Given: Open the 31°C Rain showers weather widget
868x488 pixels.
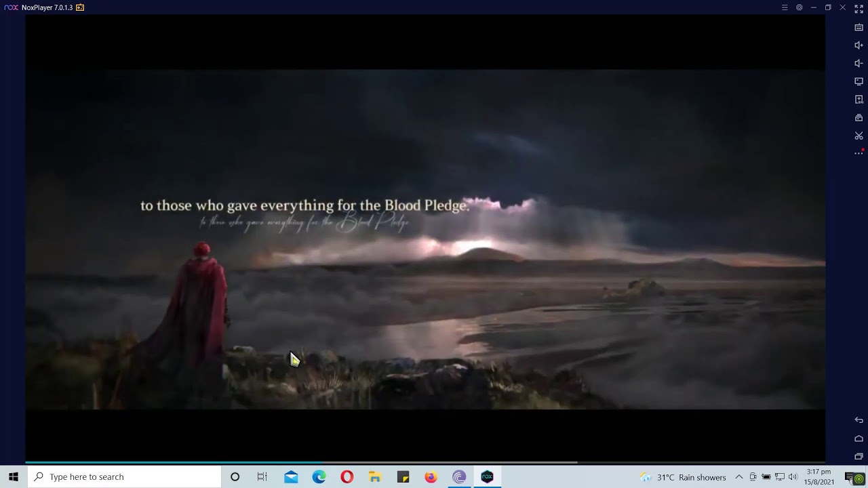Looking at the screenshot, I should coord(683,477).
